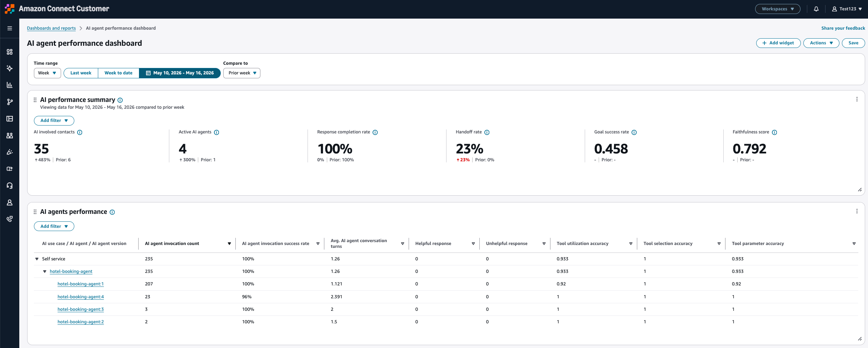The width and height of the screenshot is (868, 348).
Task: Show info for Handoff rate
Action: [x=487, y=132]
